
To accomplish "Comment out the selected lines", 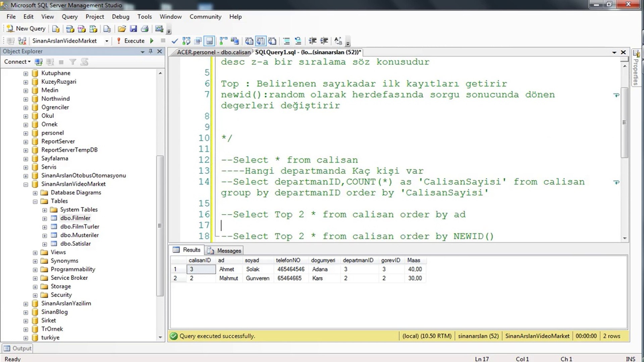I will pos(286,41).
